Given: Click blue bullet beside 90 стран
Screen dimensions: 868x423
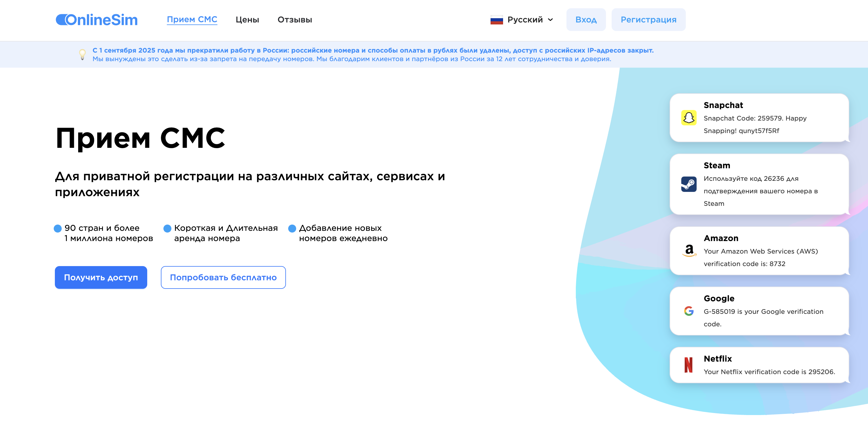Looking at the screenshot, I should tap(58, 228).
